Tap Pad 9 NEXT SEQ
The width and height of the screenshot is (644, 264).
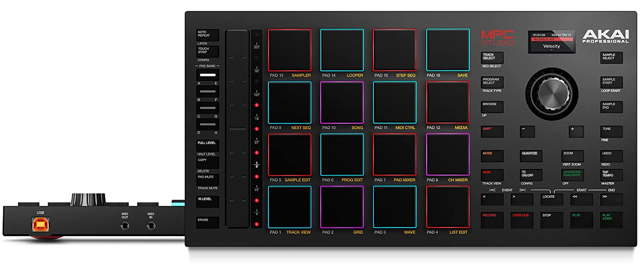pos(289,103)
